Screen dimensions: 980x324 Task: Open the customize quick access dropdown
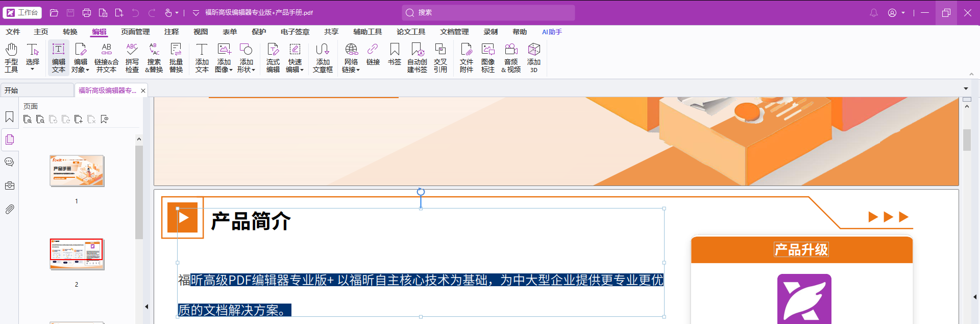(196, 13)
